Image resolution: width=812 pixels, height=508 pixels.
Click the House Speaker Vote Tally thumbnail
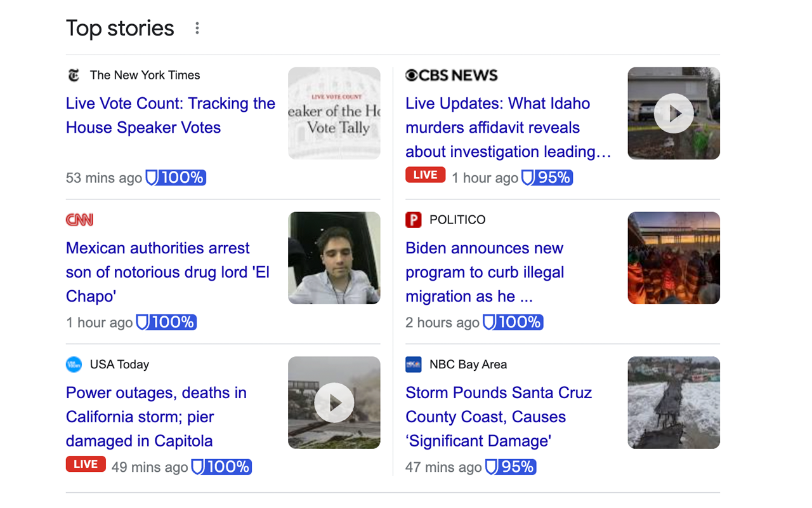point(334,113)
